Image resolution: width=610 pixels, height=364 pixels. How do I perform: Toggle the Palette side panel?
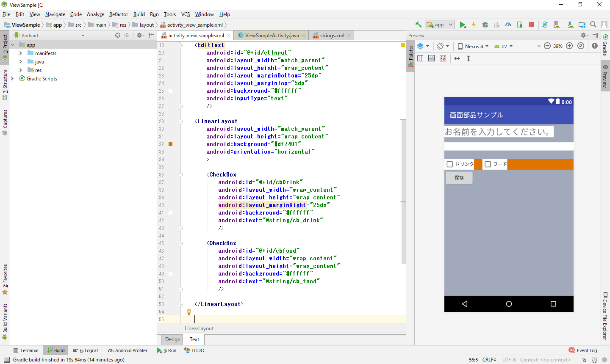[410, 56]
